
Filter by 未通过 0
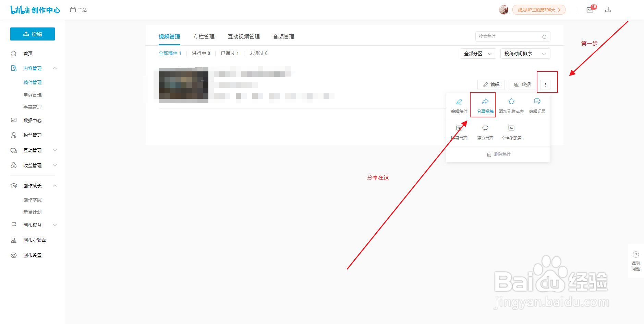click(x=258, y=53)
